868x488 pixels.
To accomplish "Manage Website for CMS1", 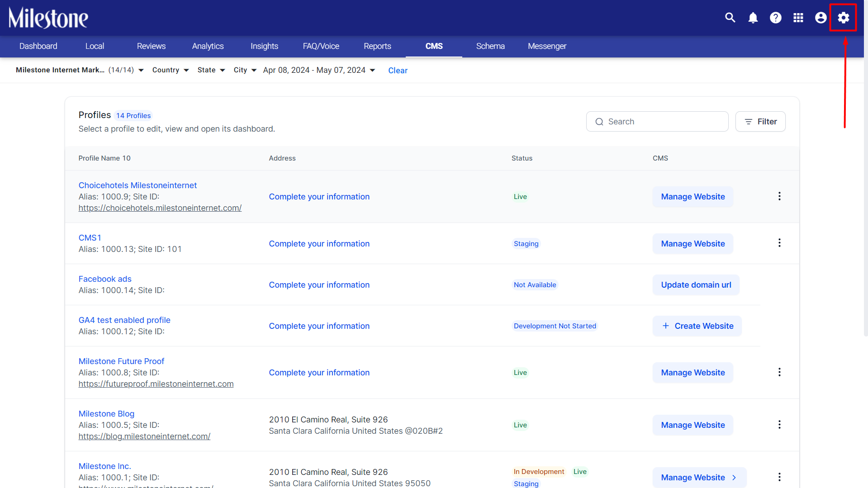I will tap(693, 244).
